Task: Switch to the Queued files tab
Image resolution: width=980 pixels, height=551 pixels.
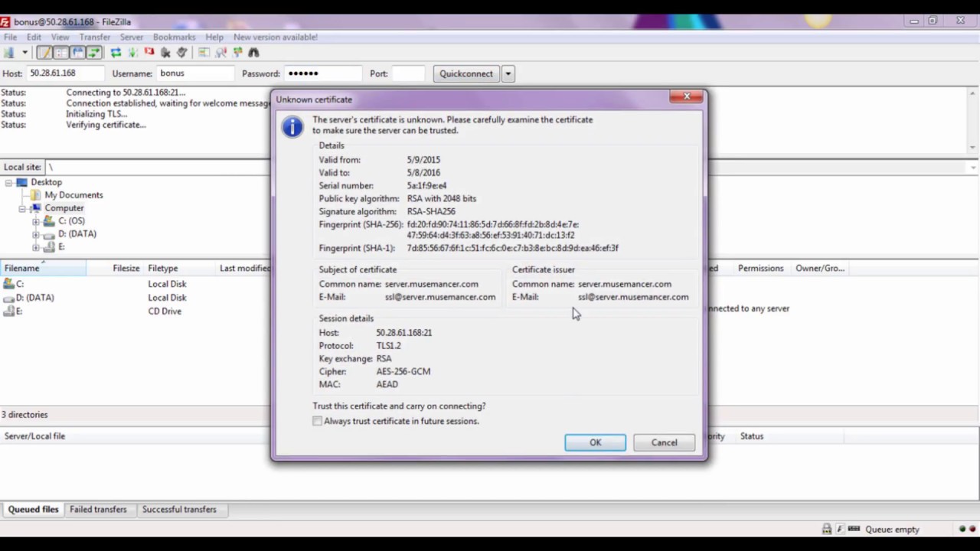Action: point(33,509)
